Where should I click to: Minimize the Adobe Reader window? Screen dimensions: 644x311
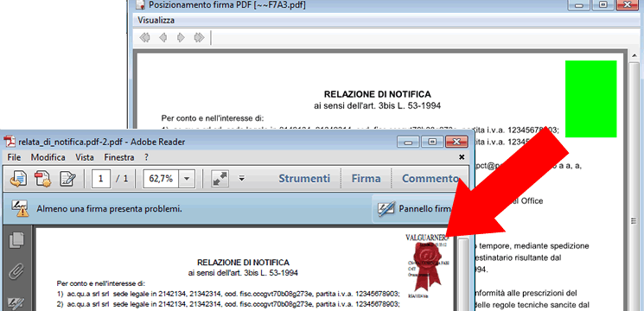(x=408, y=142)
